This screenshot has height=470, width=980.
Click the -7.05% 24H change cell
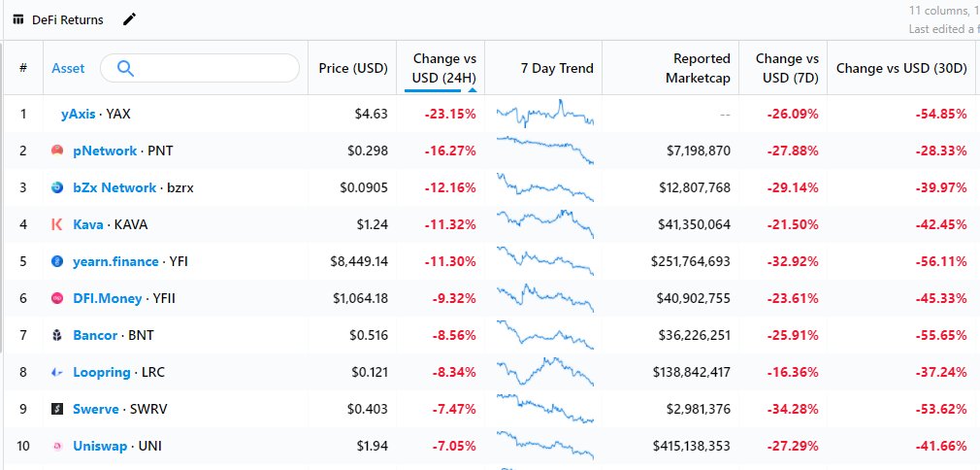click(454, 447)
